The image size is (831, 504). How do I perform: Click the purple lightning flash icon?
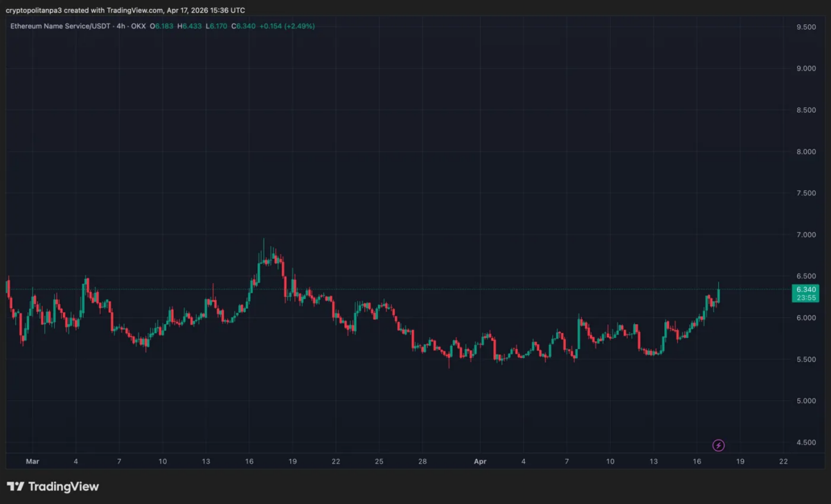(x=718, y=446)
